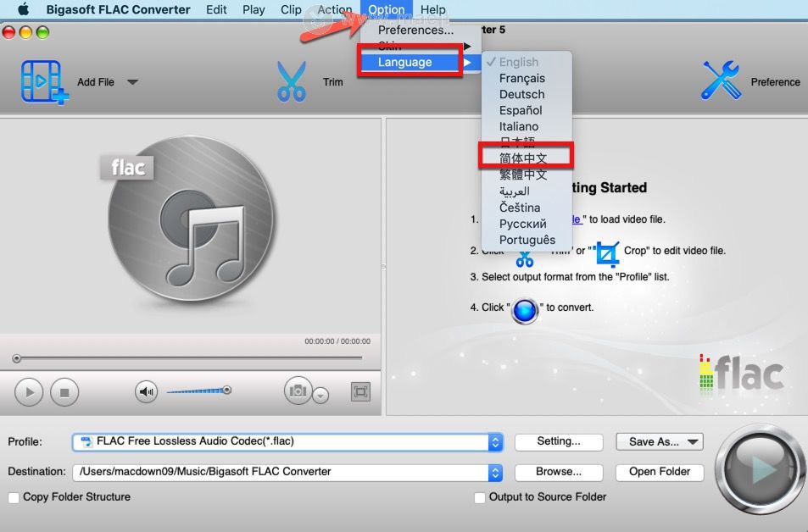
Task: Click the Open Folder button
Action: [x=660, y=472]
